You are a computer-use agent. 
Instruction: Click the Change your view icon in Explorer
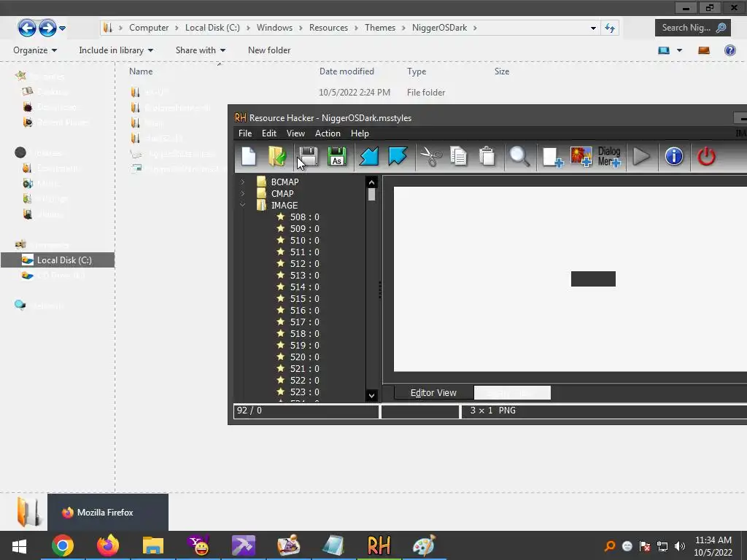[x=664, y=50]
